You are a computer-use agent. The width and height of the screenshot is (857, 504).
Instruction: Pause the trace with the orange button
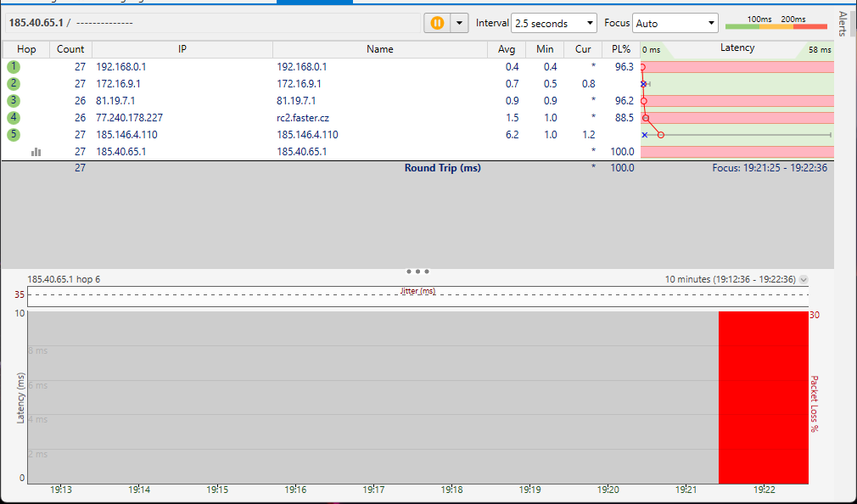coord(437,23)
